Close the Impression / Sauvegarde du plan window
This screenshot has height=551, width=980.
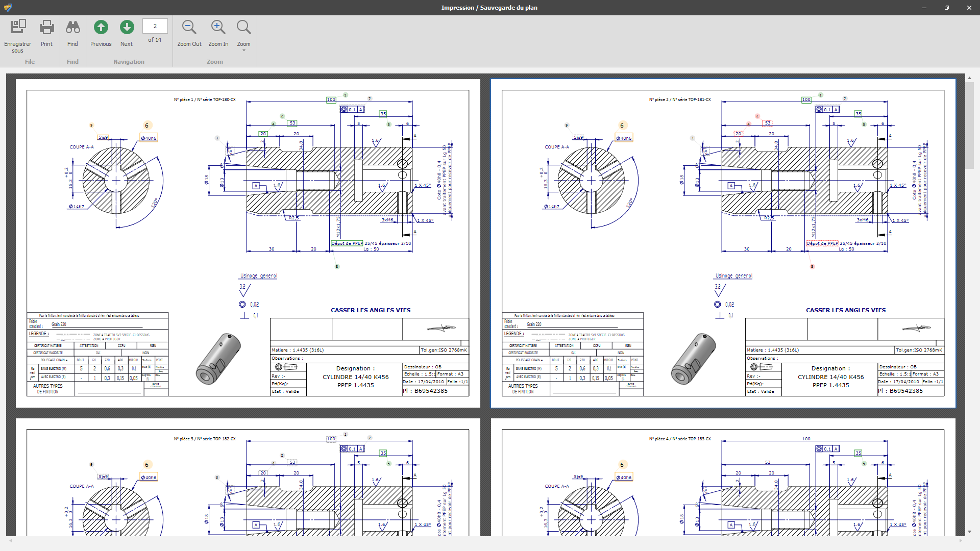click(969, 8)
